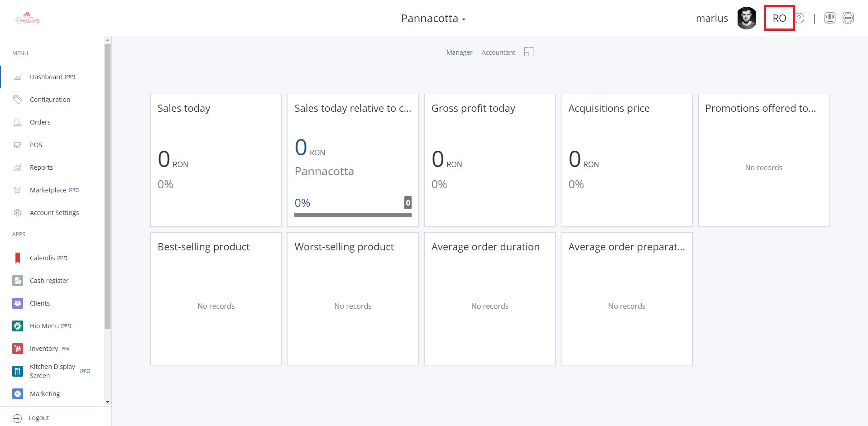This screenshot has height=426, width=868.
Task: Click the help question mark icon
Action: pyautogui.click(x=800, y=19)
